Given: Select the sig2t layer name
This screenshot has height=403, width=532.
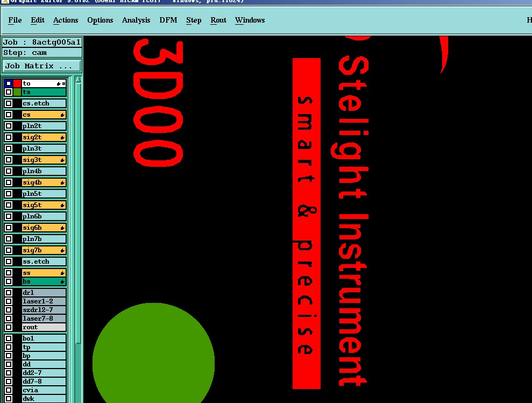Looking at the screenshot, I should click(x=44, y=137).
